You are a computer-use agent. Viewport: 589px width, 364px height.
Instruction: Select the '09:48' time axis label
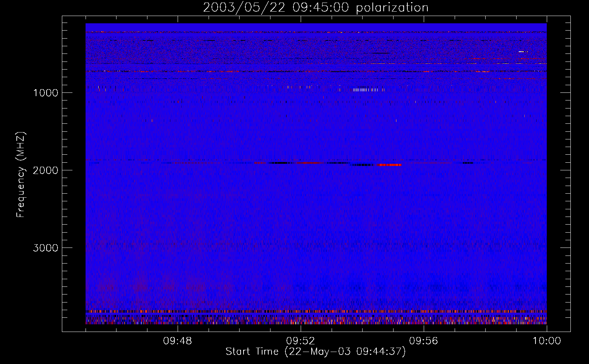[x=177, y=341]
